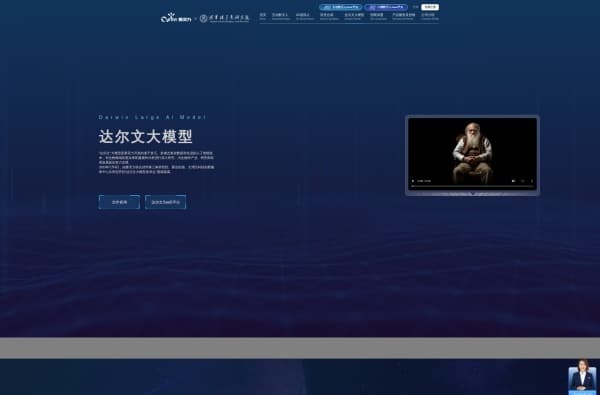Click the bearded old man video thumbnail
The width and height of the screenshot is (600, 395).
pos(472,154)
